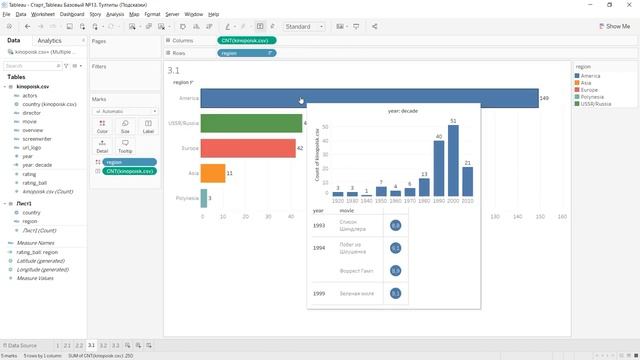The height and width of the screenshot is (360, 640).
Task: Click the Swap Rows and Columns icon
Action: click(183, 27)
